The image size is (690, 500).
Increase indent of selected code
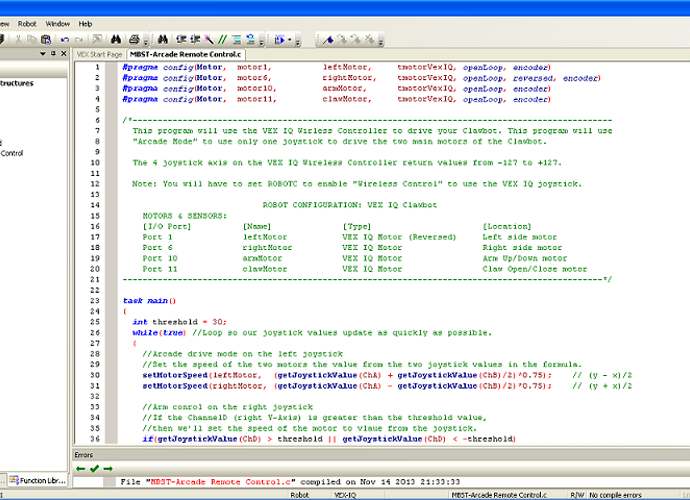(181, 40)
